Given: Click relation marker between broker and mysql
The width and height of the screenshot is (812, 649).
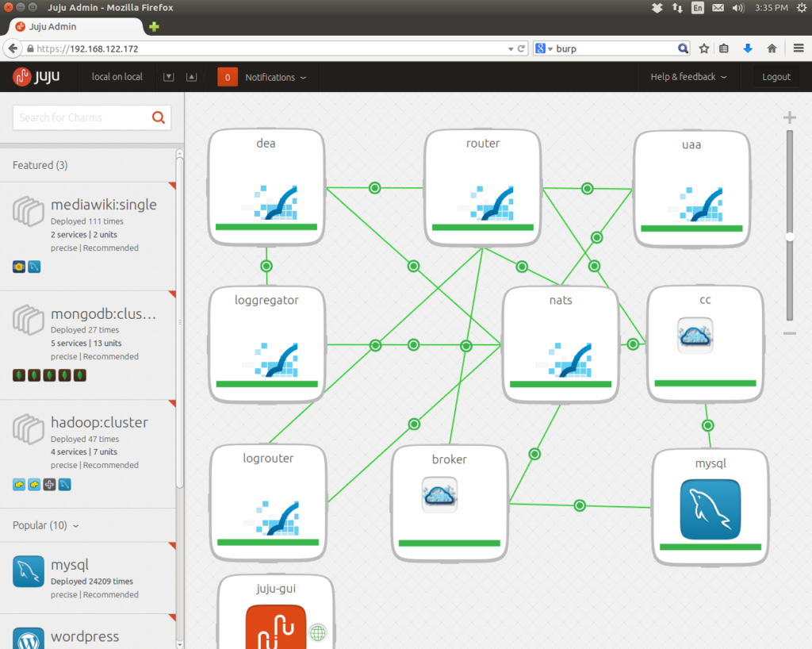Looking at the screenshot, I should coord(580,505).
